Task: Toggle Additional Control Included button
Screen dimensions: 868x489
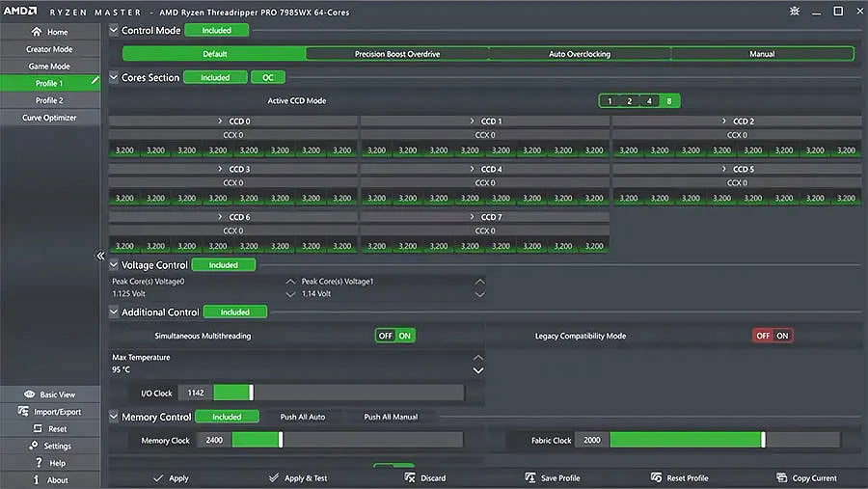Action: (x=235, y=312)
